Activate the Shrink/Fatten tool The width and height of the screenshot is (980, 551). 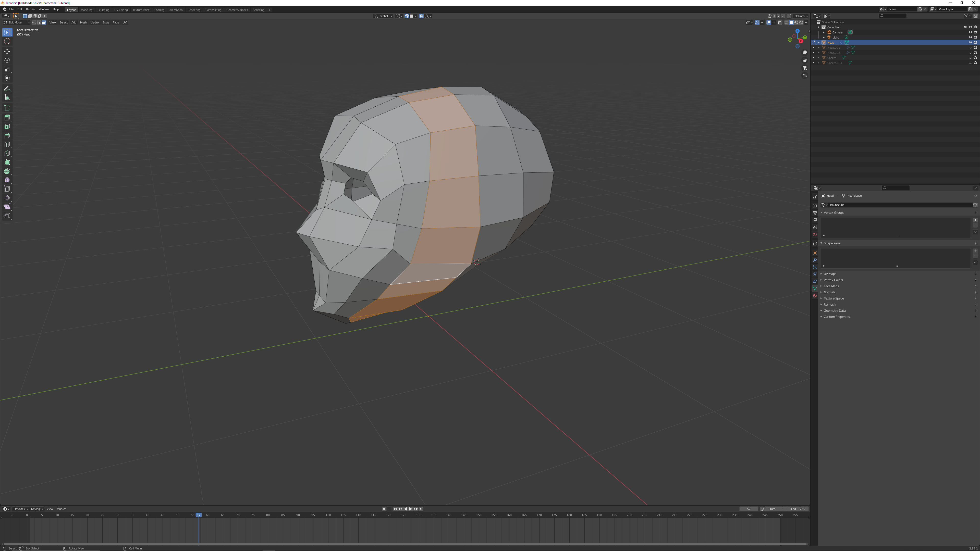point(7,198)
